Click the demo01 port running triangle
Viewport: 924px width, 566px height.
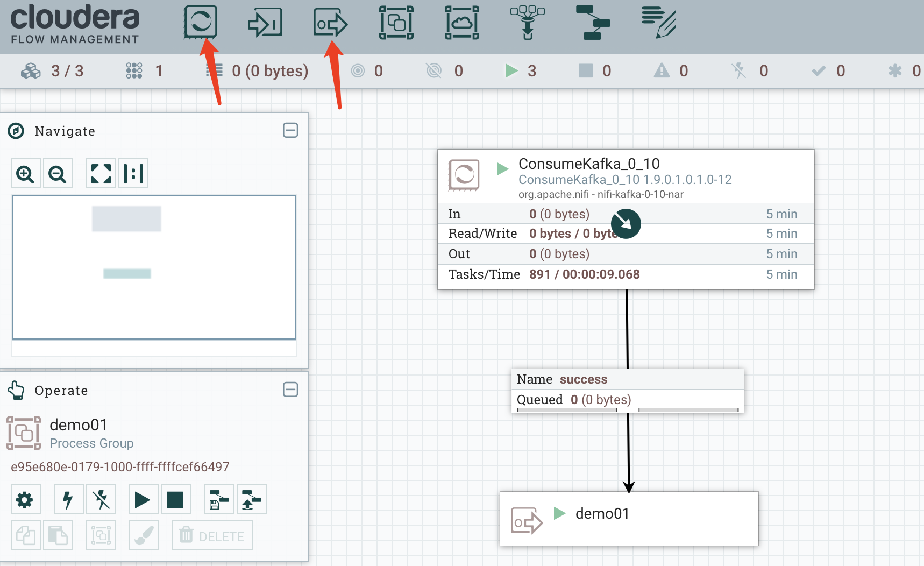coord(559,513)
